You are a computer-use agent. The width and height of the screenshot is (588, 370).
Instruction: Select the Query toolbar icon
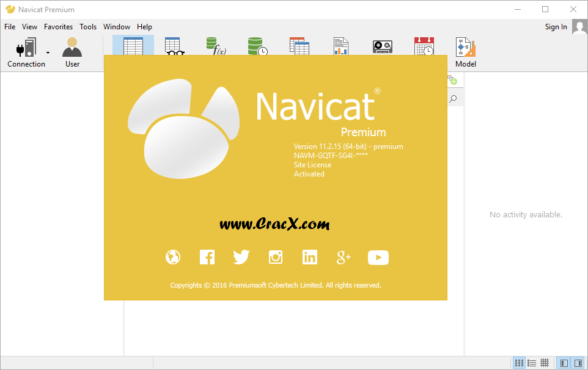coord(300,46)
